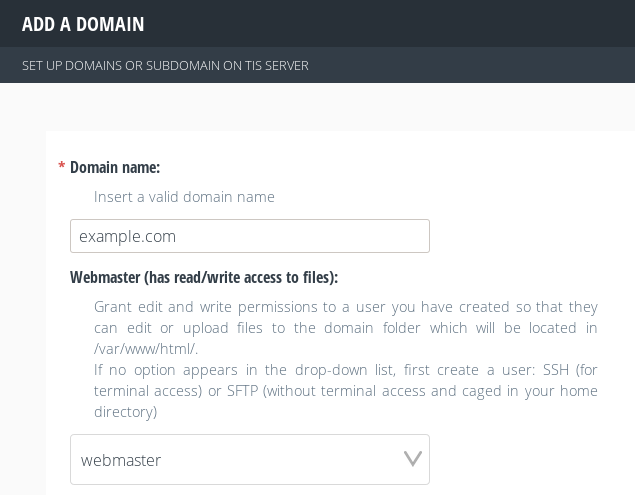635x495 pixels.
Task: Select the "webmaster" value in the dropdown
Action: tap(121, 461)
